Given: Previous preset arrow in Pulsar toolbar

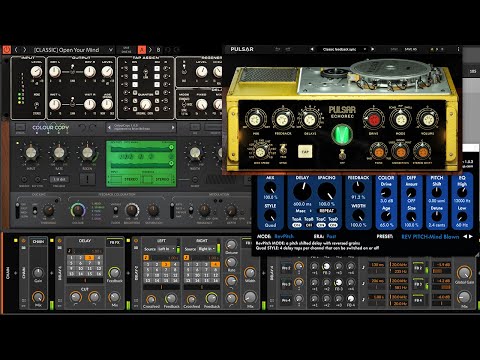Looking at the screenshot, I should [312, 49].
